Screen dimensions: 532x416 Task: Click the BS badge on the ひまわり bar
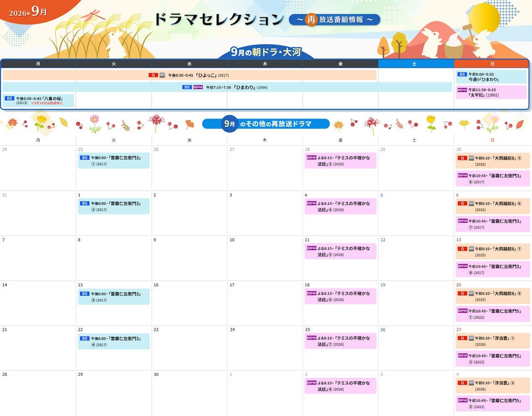pos(187,87)
